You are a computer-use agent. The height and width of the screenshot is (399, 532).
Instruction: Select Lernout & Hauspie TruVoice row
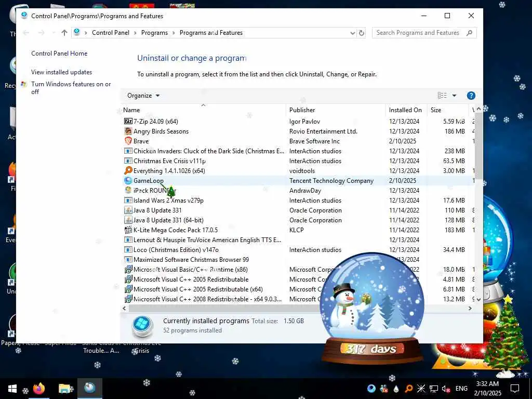[x=298, y=240]
